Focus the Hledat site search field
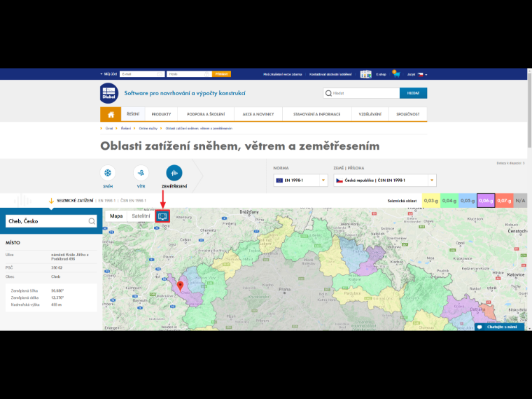 pos(361,93)
